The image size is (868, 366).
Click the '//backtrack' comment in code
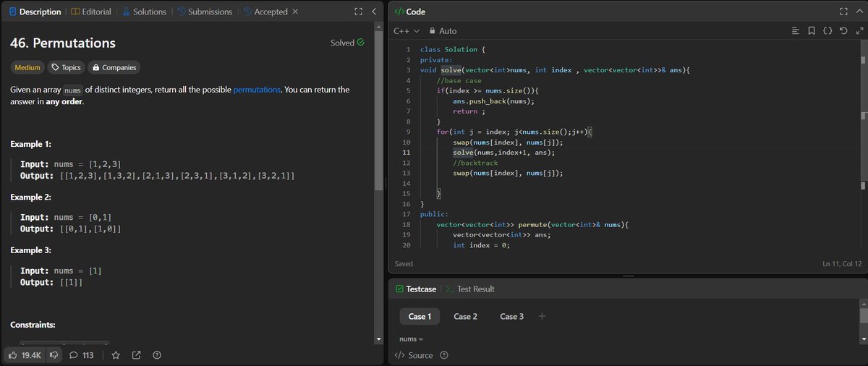476,163
